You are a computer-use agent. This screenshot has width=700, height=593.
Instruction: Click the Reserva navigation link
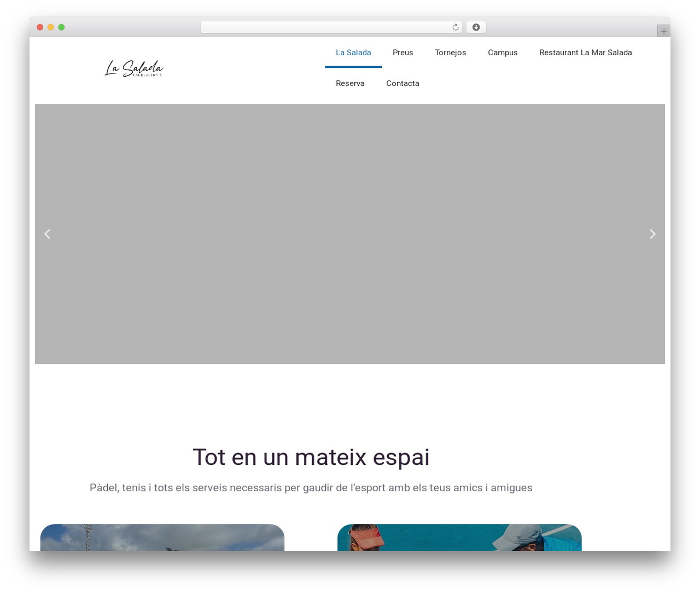point(350,83)
